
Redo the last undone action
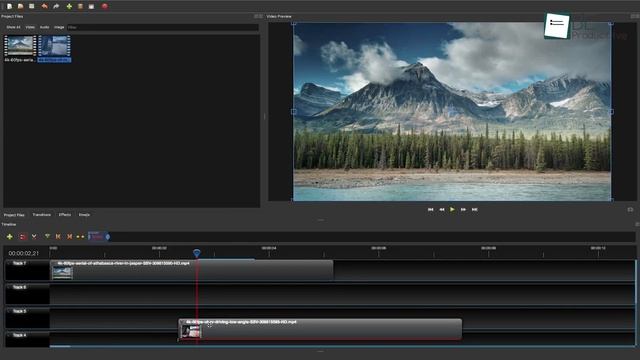(56, 6)
